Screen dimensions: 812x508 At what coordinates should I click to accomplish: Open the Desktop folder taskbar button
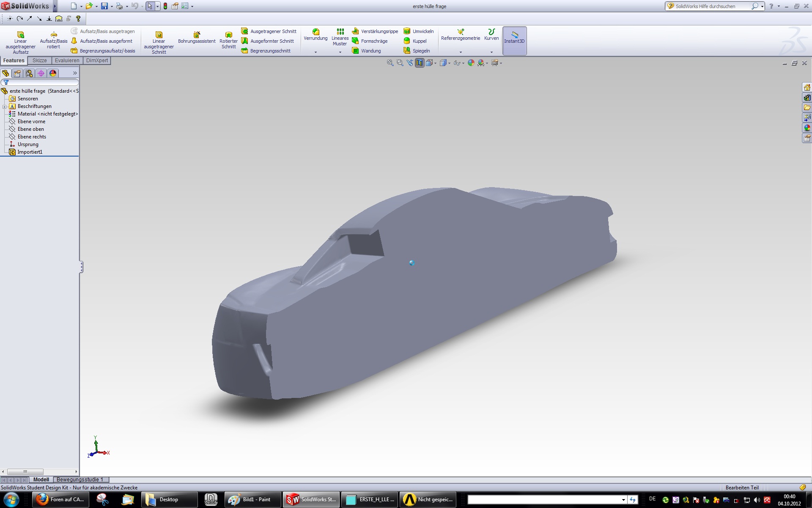pos(169,500)
